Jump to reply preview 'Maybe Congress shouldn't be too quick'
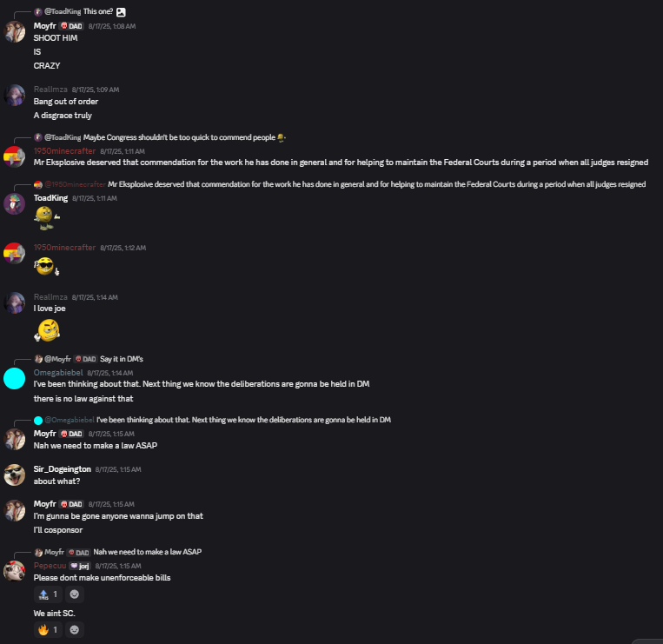Image resolution: width=663 pixels, height=644 pixels. tap(179, 137)
